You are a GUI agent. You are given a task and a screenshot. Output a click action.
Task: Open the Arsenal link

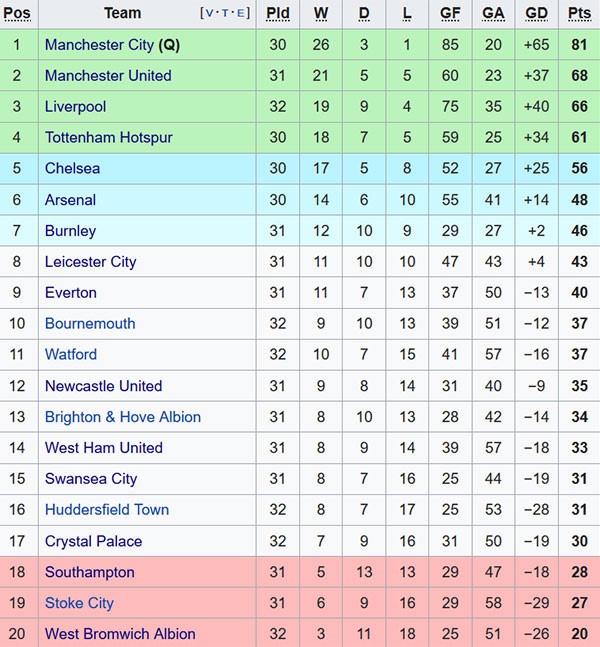click(x=70, y=200)
